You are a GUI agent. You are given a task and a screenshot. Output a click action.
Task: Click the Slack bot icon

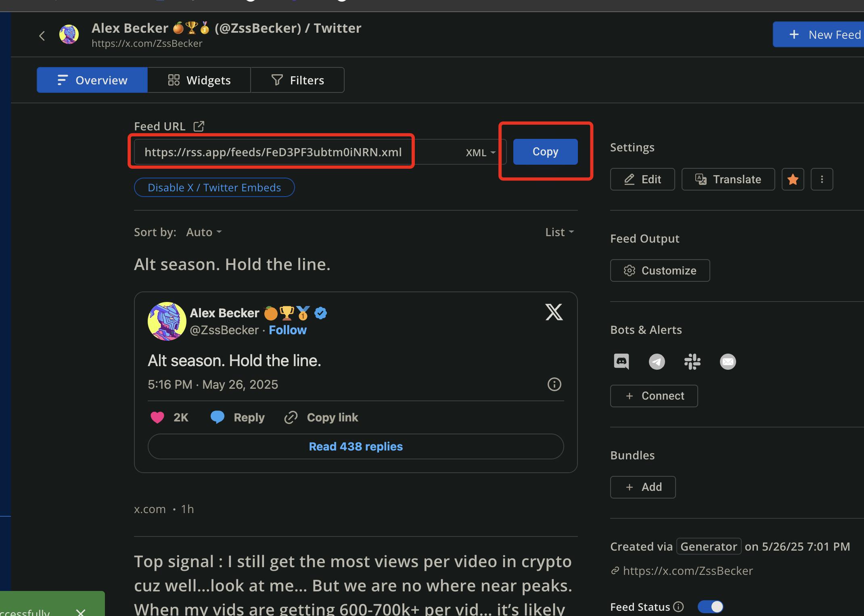692,361
